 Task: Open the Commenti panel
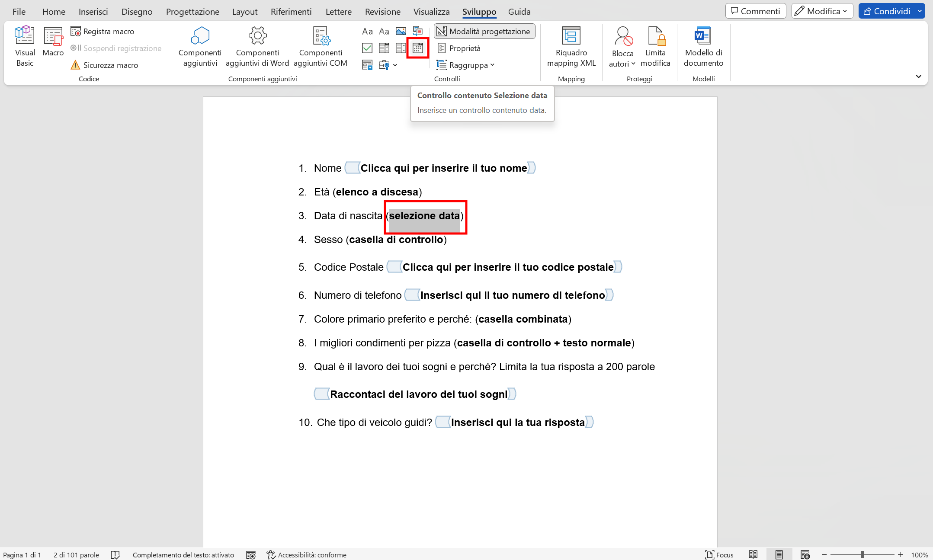click(x=755, y=10)
